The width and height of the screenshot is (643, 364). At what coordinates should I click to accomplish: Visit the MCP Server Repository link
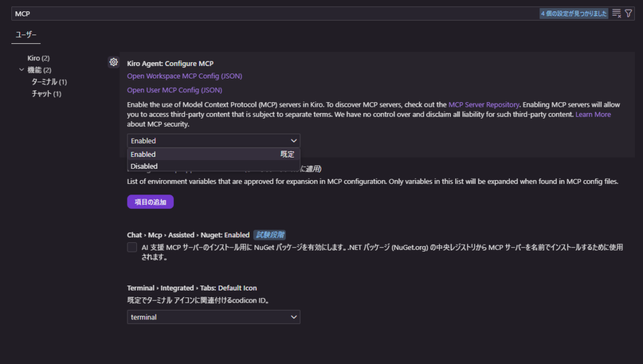484,105
